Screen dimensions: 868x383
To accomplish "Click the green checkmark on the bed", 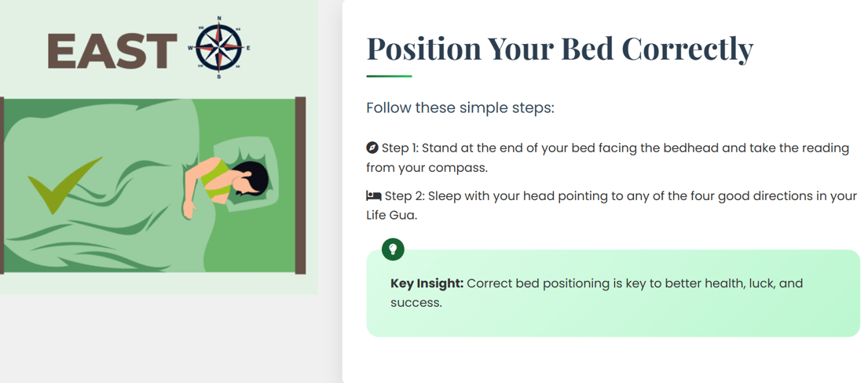I will tap(64, 185).
